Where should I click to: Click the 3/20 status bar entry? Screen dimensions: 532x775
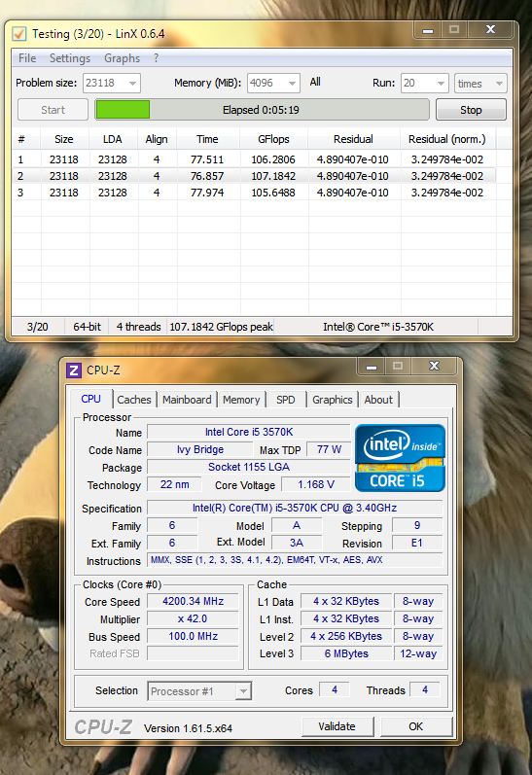(38, 327)
